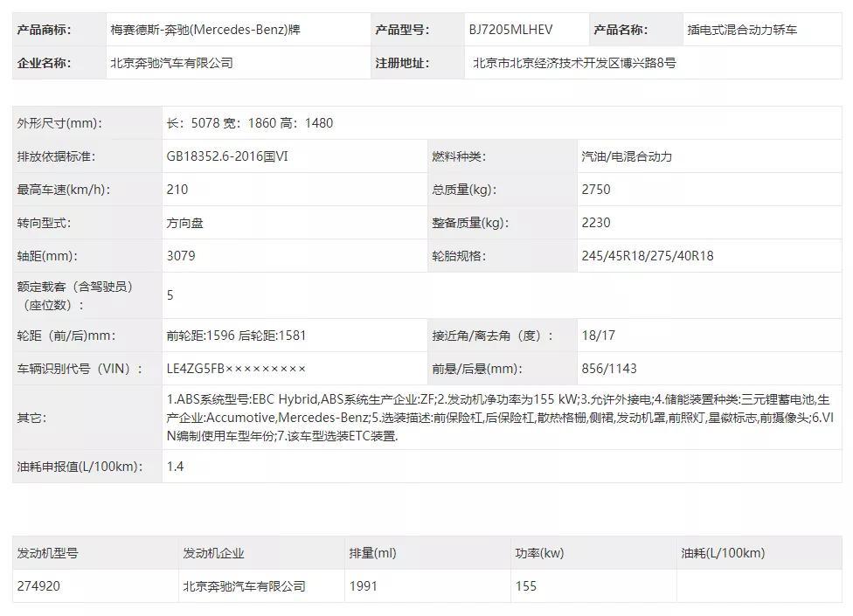
Task: Click the 车辆识别代号（VIN）label
Action: tap(80, 369)
